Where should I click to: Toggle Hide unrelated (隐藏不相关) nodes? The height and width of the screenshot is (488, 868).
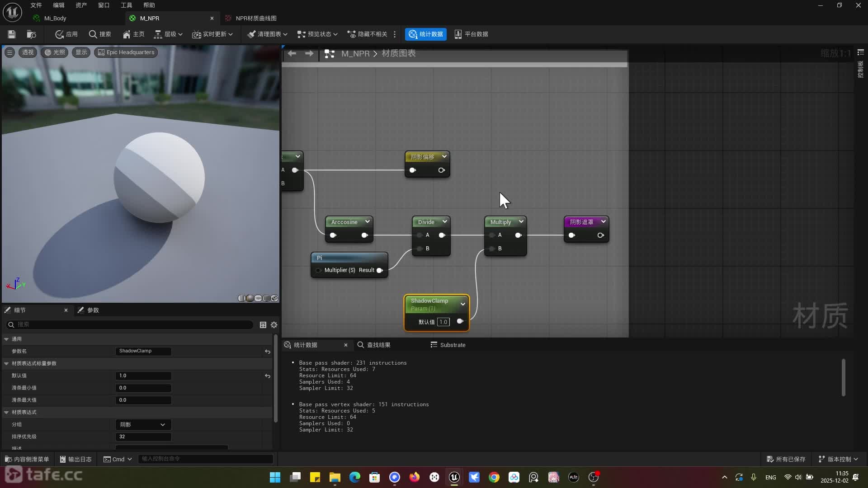[367, 34]
